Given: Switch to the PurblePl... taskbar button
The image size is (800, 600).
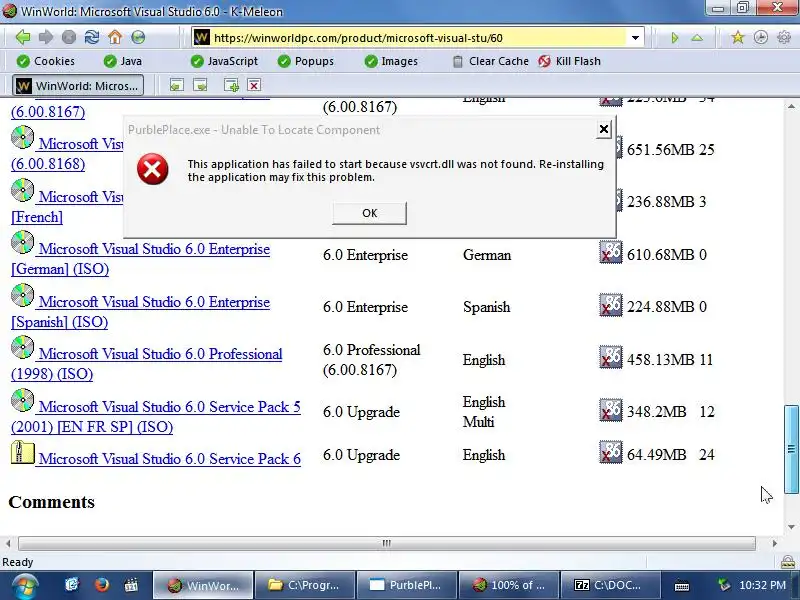Looking at the screenshot, I should pyautogui.click(x=406, y=585).
